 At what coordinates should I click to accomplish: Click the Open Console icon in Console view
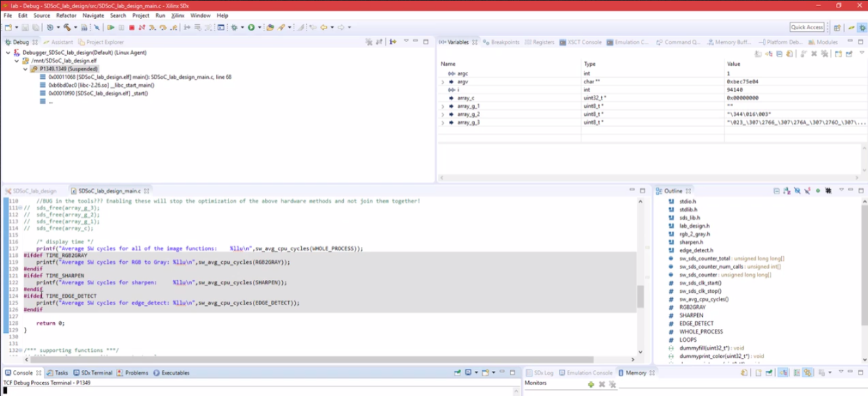[x=484, y=372]
